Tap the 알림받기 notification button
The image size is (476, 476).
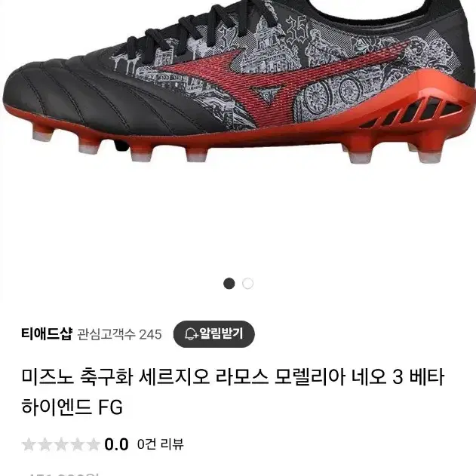(x=214, y=334)
